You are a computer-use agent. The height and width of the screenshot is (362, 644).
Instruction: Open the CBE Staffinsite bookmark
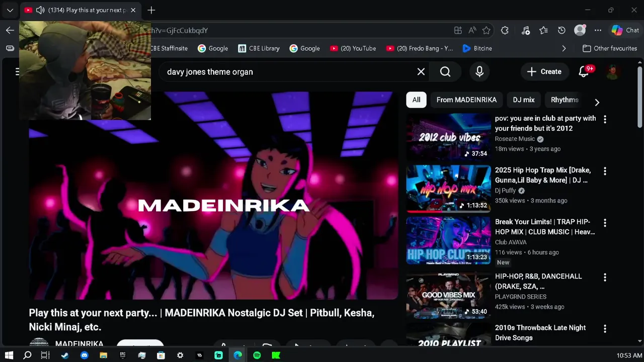[x=169, y=48]
